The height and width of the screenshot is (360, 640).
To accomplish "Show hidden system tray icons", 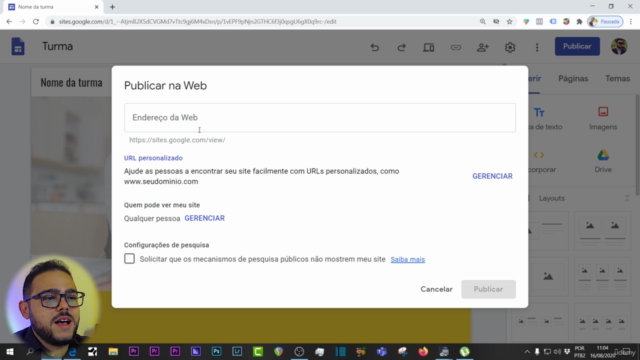I will click(527, 351).
